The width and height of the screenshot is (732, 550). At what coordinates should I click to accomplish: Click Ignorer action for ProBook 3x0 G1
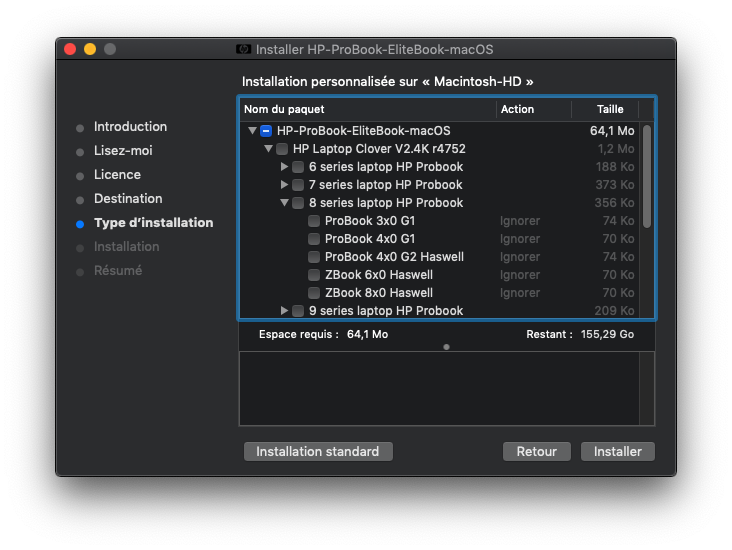tap(520, 221)
